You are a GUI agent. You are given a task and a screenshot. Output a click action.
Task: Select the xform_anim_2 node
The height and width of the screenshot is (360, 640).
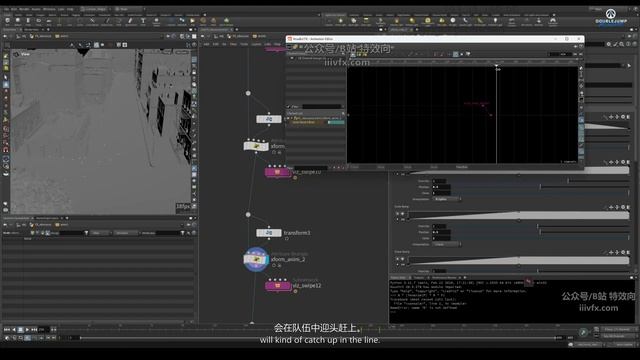click(x=256, y=259)
